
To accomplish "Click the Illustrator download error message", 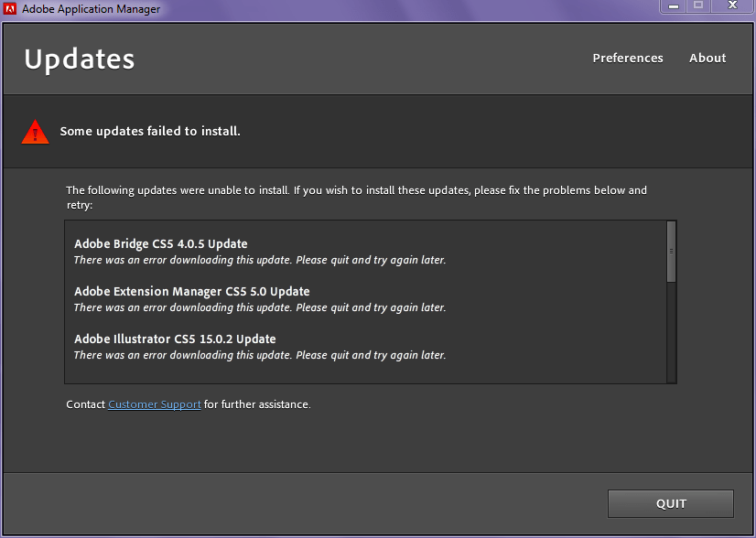I will (260, 355).
